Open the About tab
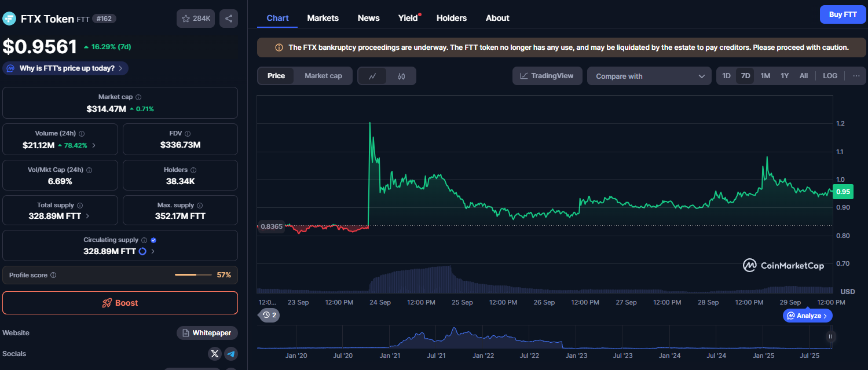Viewport: 868px width, 370px height. (x=497, y=18)
